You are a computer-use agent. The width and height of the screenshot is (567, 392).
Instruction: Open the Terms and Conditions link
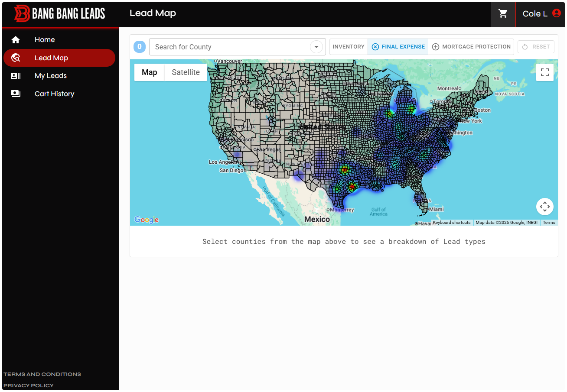(42, 374)
